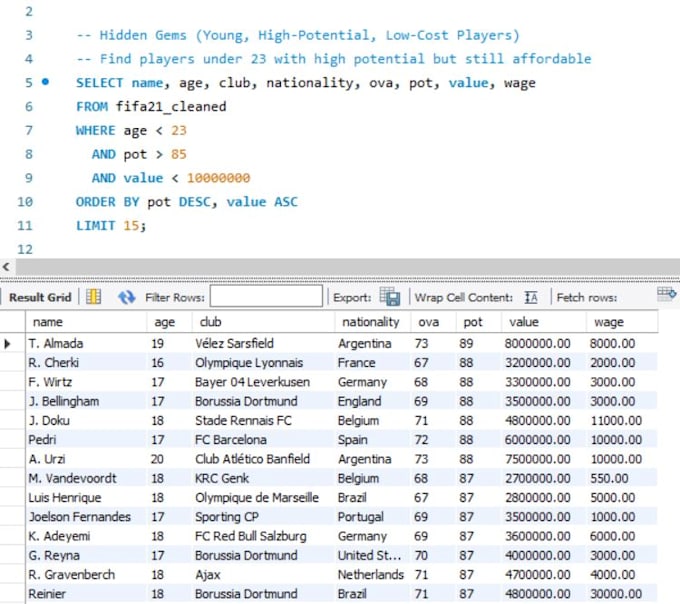The width and height of the screenshot is (680, 604).
Task: Click fifa21_cleaned table name in query
Action: point(171,107)
